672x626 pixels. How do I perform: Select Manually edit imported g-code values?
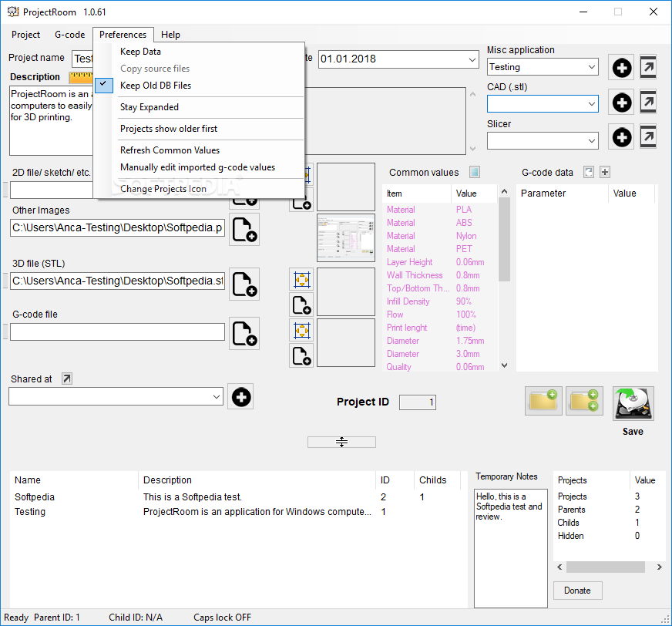coord(197,167)
